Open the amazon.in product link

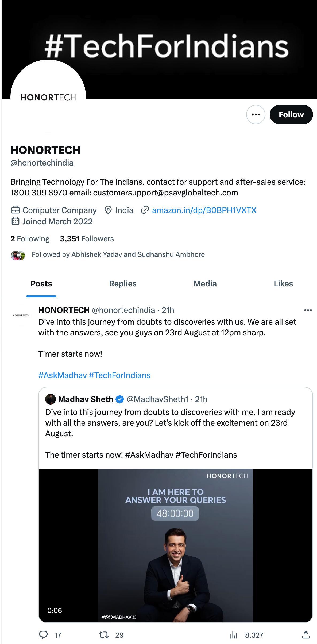click(x=204, y=210)
